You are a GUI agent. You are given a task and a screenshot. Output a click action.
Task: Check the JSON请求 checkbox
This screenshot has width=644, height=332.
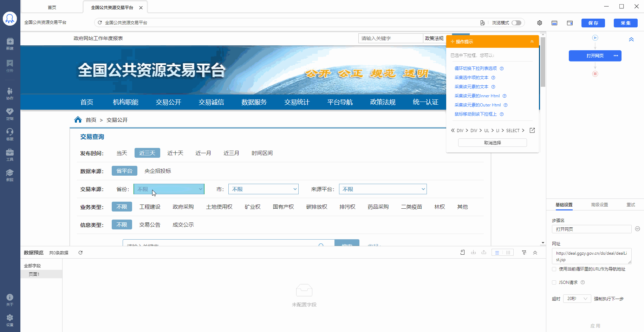click(x=554, y=282)
